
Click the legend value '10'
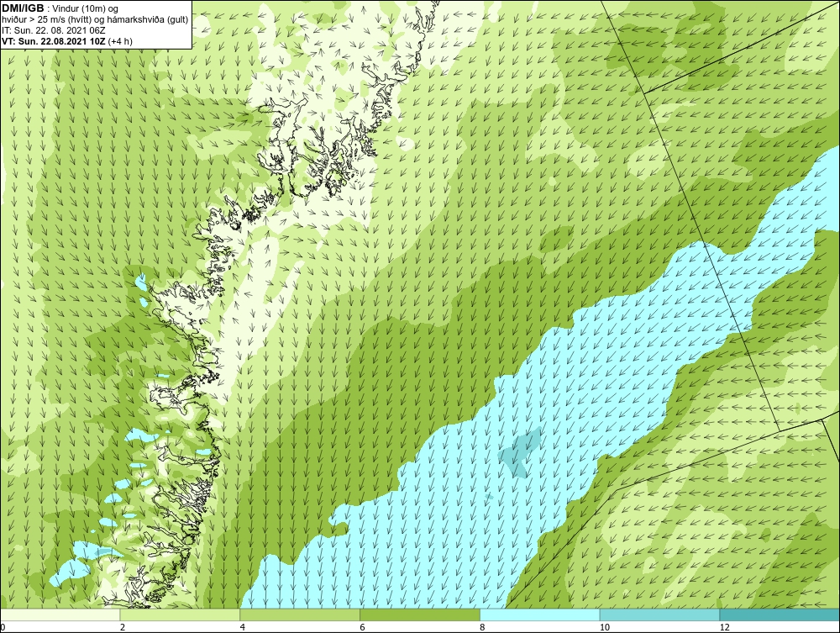[605, 627]
